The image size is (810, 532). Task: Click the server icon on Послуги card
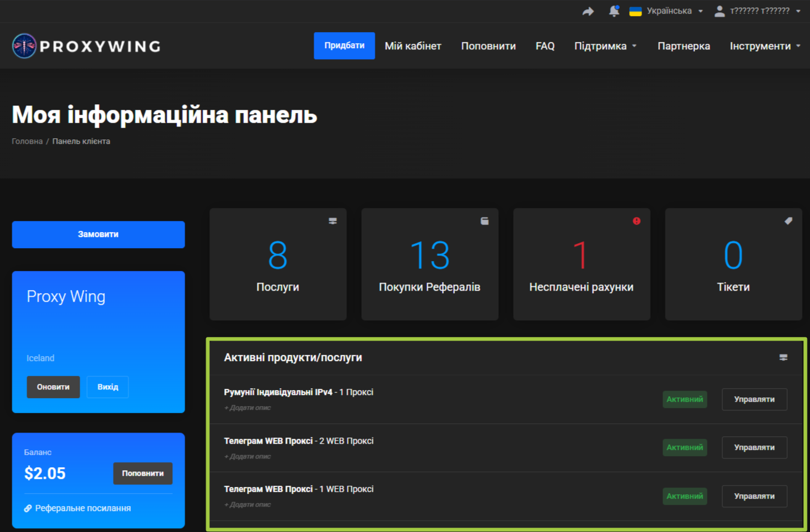(x=333, y=221)
